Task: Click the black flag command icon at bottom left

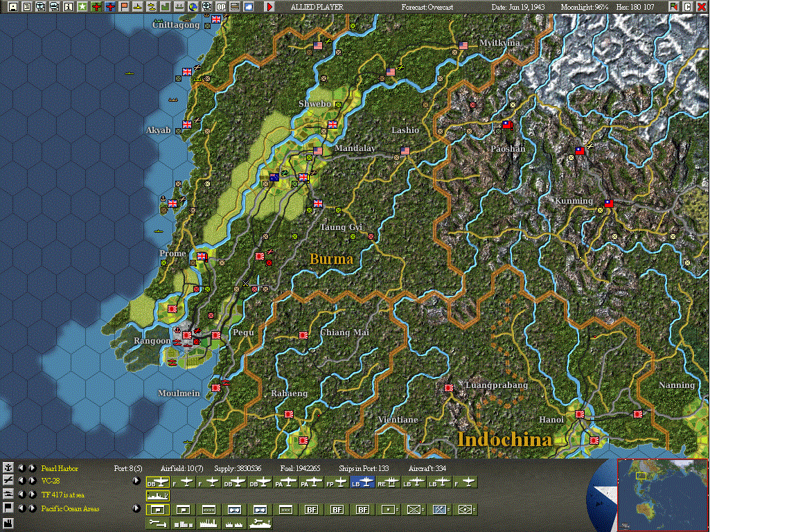Action: [8, 508]
